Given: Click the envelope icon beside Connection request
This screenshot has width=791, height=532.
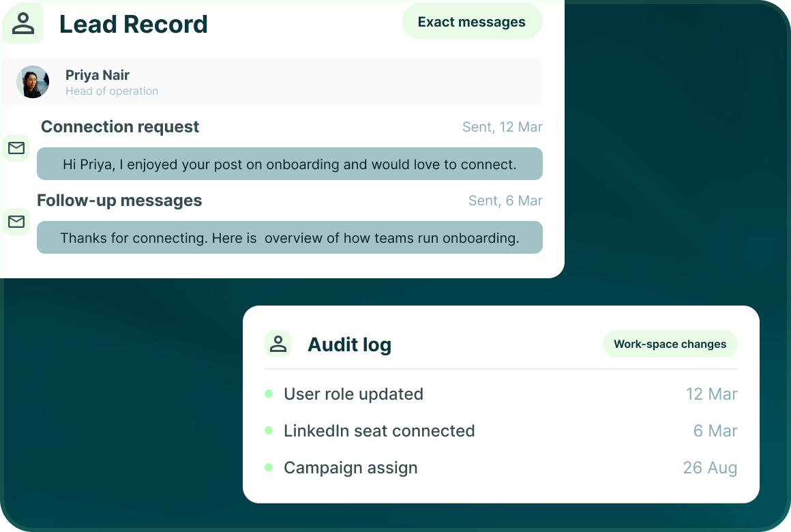Looking at the screenshot, I should 16,148.
